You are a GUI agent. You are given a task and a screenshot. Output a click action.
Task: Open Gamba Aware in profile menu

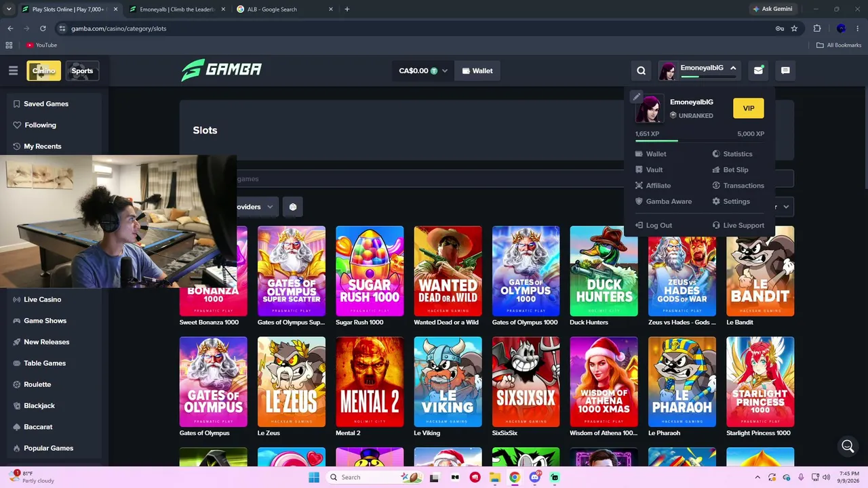pyautogui.click(x=663, y=201)
